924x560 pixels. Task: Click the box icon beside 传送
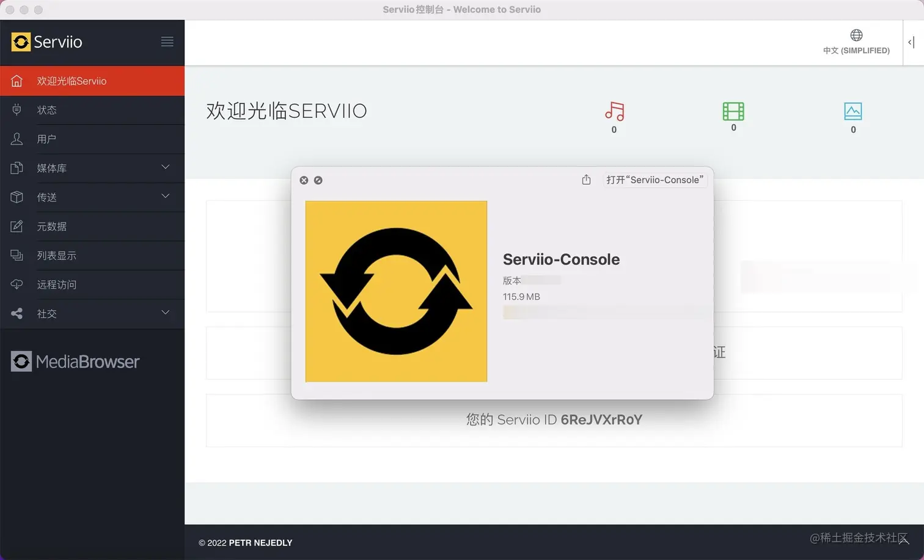[16, 197]
